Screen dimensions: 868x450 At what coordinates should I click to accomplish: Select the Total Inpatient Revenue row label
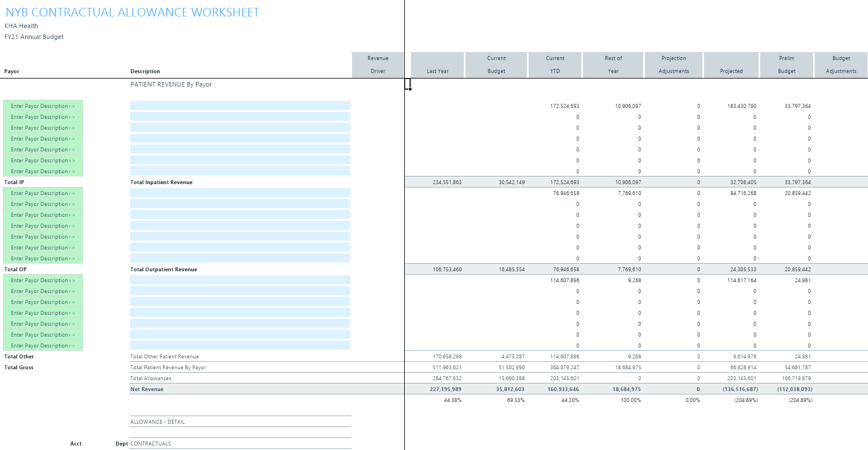[x=162, y=182]
